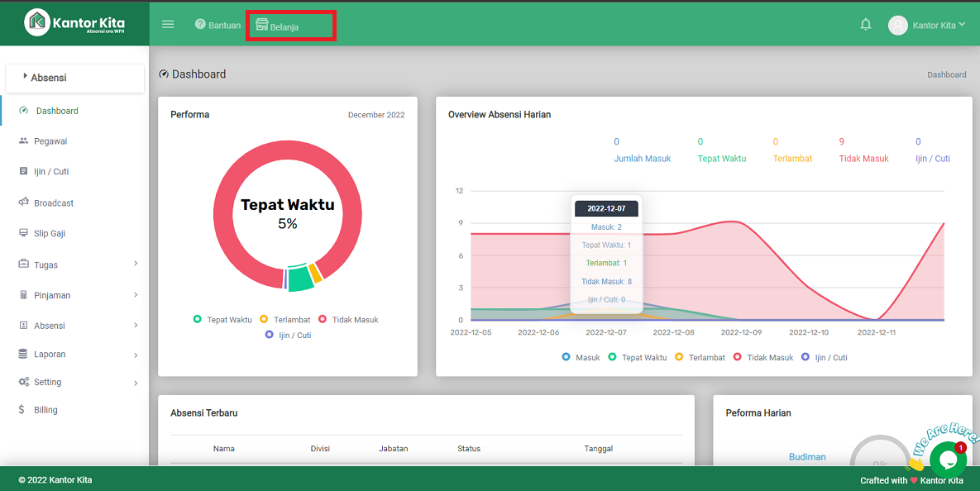Click the December 2022 label

[376, 115]
